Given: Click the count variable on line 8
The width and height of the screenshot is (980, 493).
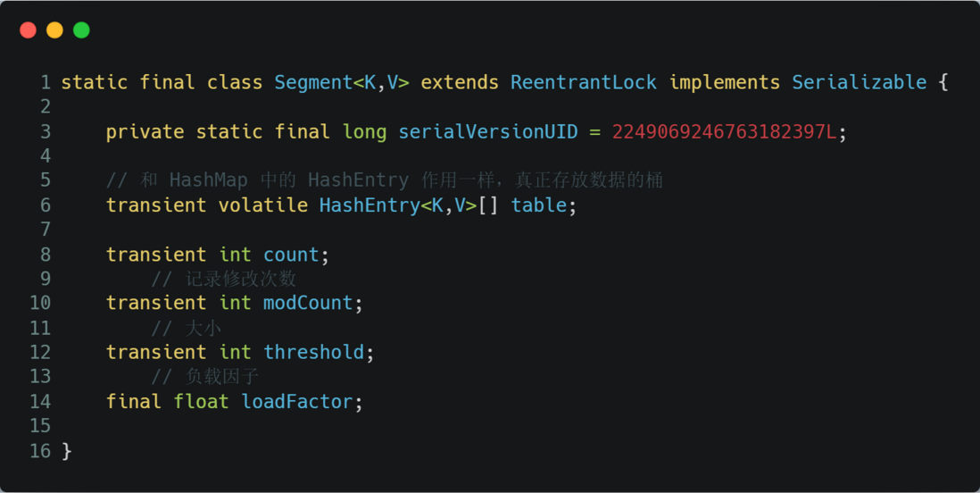Looking at the screenshot, I should 291,255.
